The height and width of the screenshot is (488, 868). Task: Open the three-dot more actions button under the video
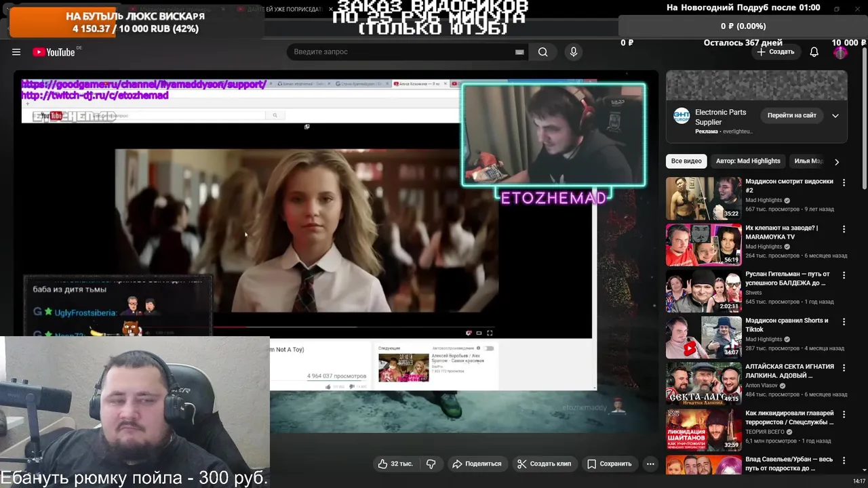[650, 464]
